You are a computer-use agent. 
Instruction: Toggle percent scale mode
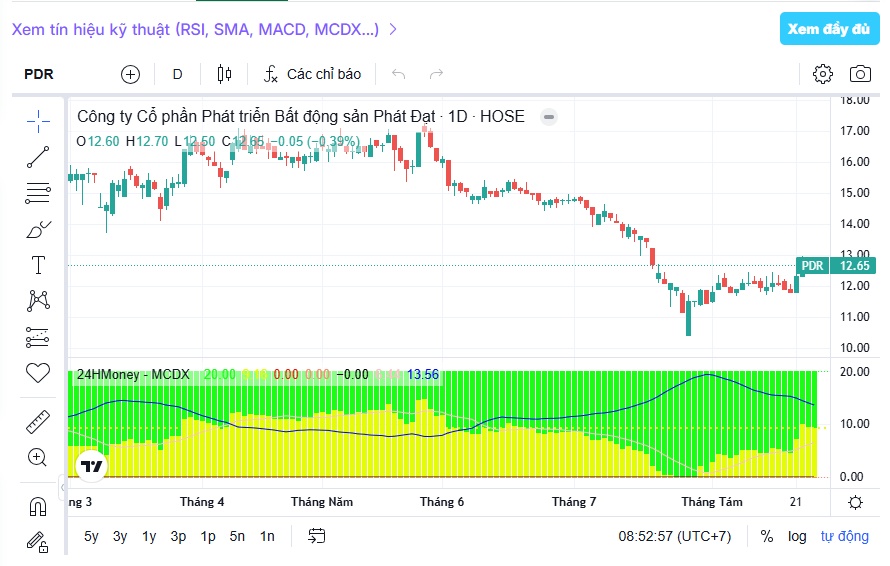[x=766, y=536]
